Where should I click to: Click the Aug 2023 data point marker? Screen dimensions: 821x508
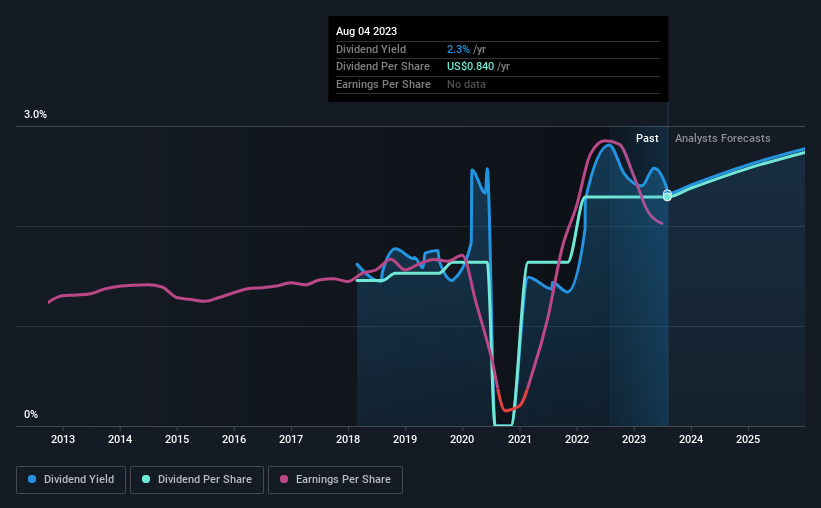pyautogui.click(x=667, y=196)
